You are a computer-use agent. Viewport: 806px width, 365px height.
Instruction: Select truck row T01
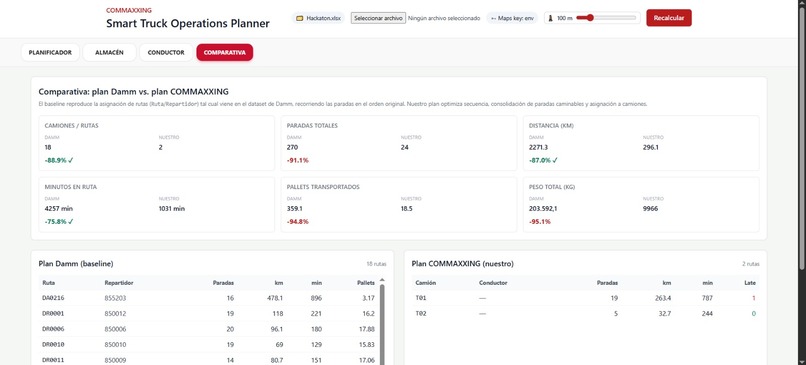(x=585, y=298)
